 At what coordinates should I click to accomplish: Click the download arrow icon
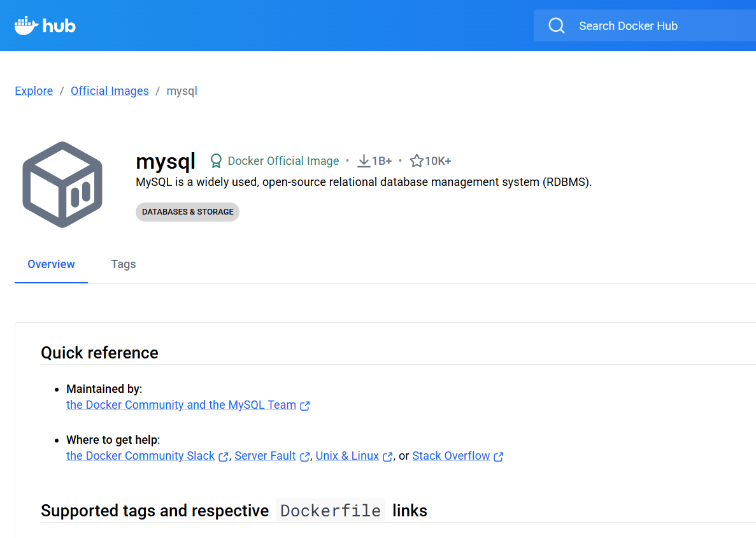click(364, 161)
